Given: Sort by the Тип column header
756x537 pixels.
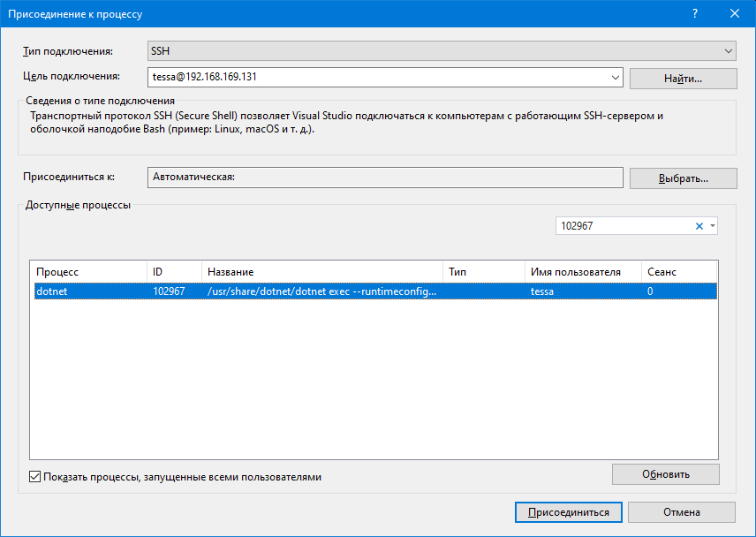Looking at the screenshot, I should (483, 272).
